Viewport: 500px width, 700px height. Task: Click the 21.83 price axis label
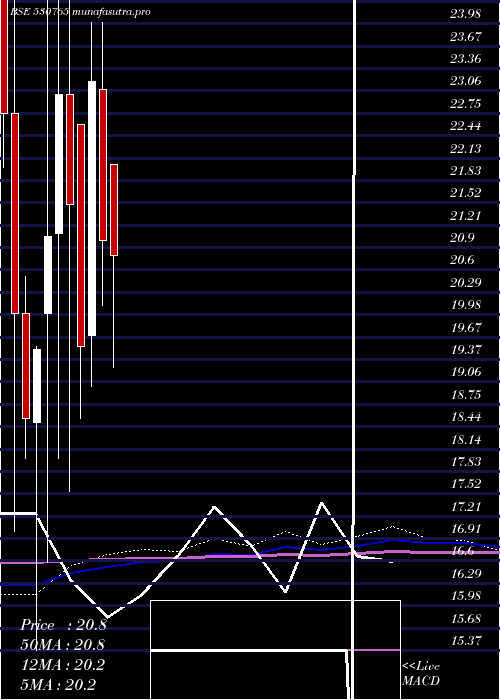point(465,171)
